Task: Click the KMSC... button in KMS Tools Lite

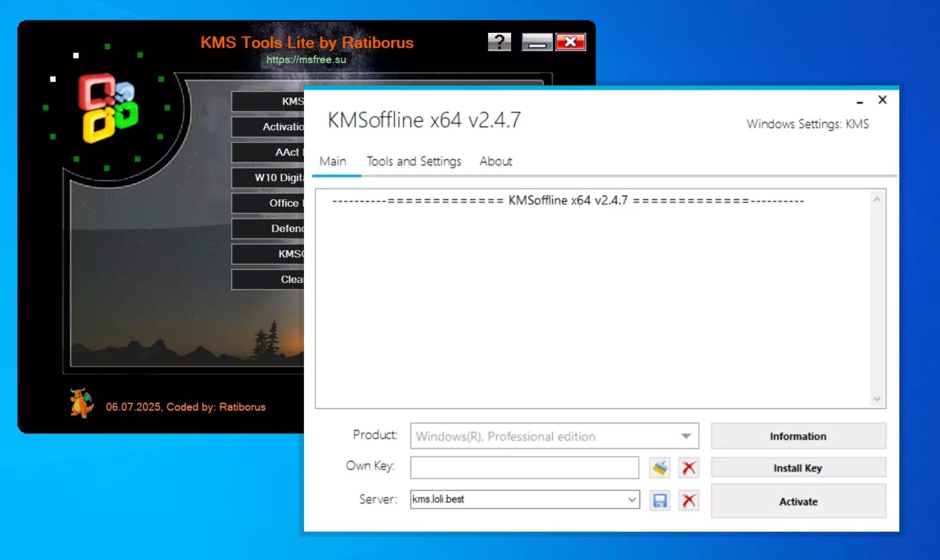Action: 268,254
